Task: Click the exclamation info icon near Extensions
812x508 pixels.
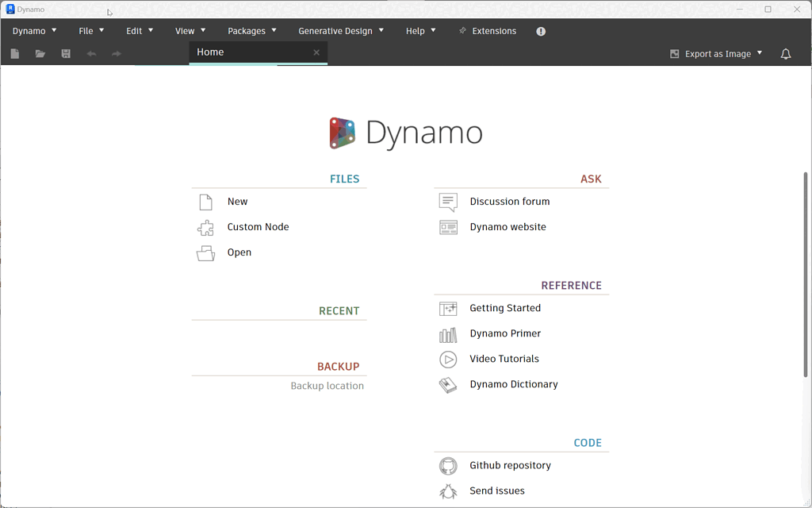Action: tap(541, 31)
